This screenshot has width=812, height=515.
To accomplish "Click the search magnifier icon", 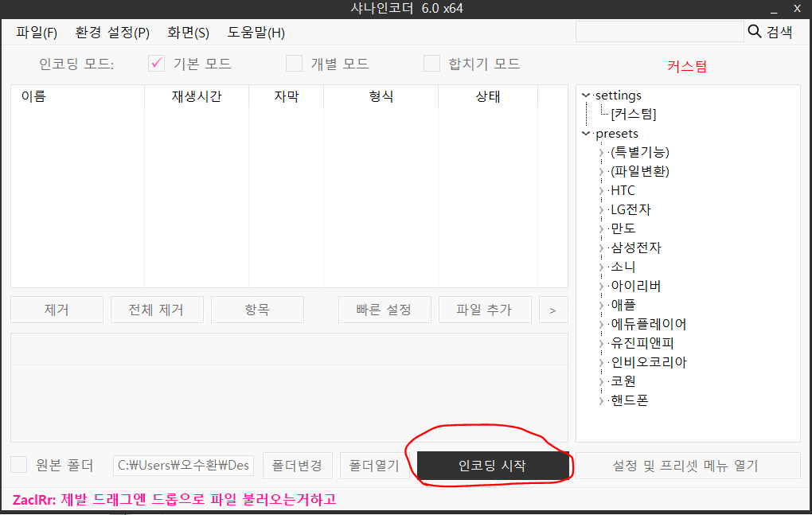I will click(753, 31).
